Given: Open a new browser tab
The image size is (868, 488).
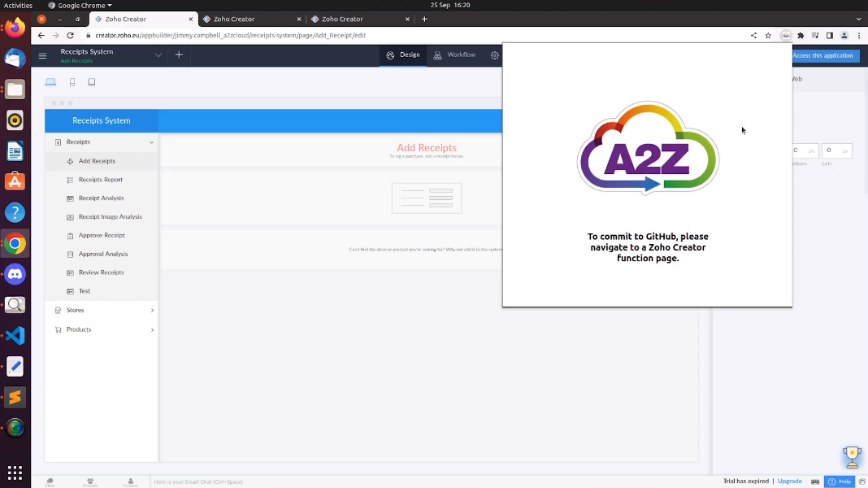Looking at the screenshot, I should tap(424, 19).
